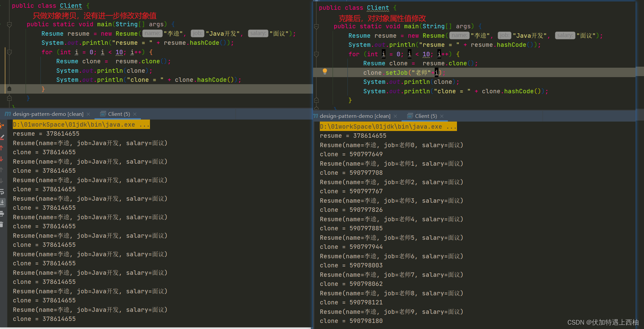
Task: Toggle soft-wrap in the left run console
Action: 2,192
